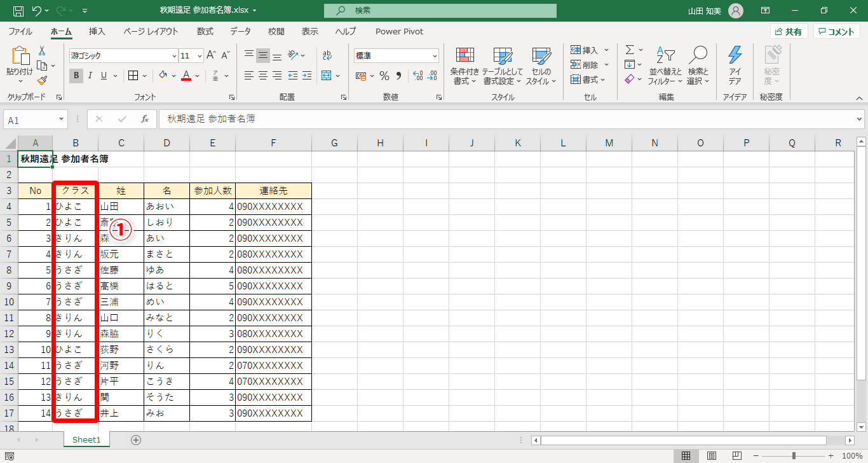Increase font size with the larger A
868x463 pixels.
tap(211, 55)
